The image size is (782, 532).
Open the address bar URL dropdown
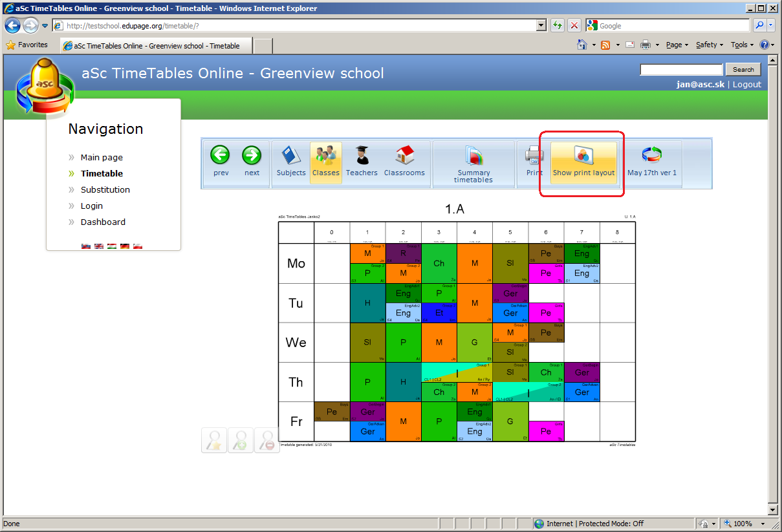click(x=542, y=26)
